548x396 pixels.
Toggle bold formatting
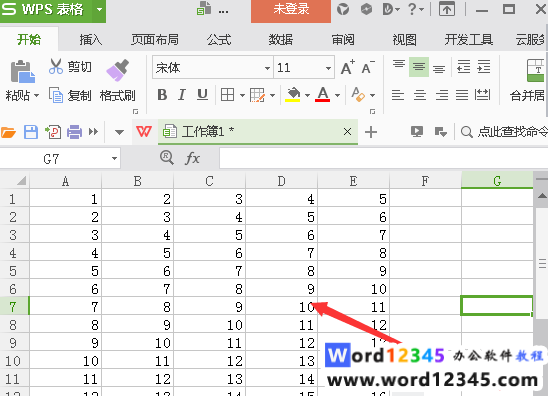click(162, 95)
